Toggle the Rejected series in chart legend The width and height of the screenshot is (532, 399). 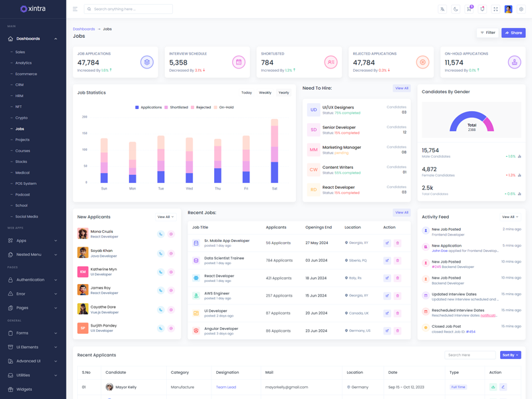coord(201,107)
